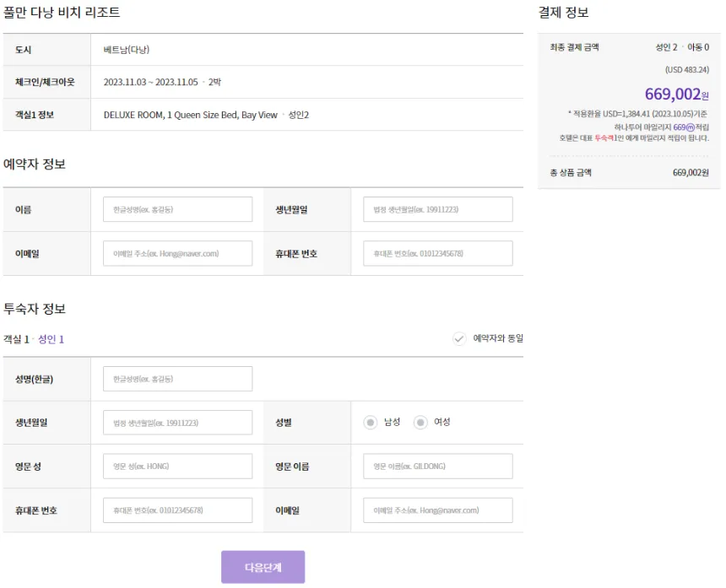Click the booker's 생년월일 input field

[x=439, y=209]
